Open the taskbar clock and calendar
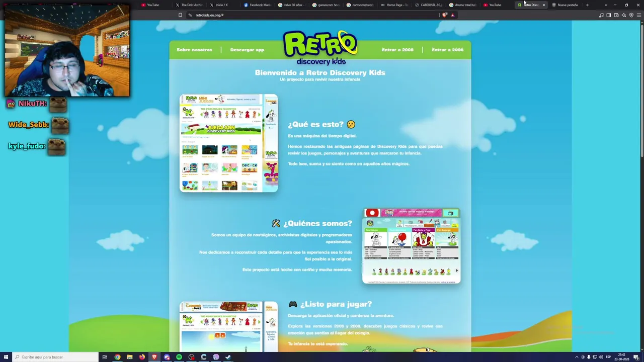 (x=622, y=357)
